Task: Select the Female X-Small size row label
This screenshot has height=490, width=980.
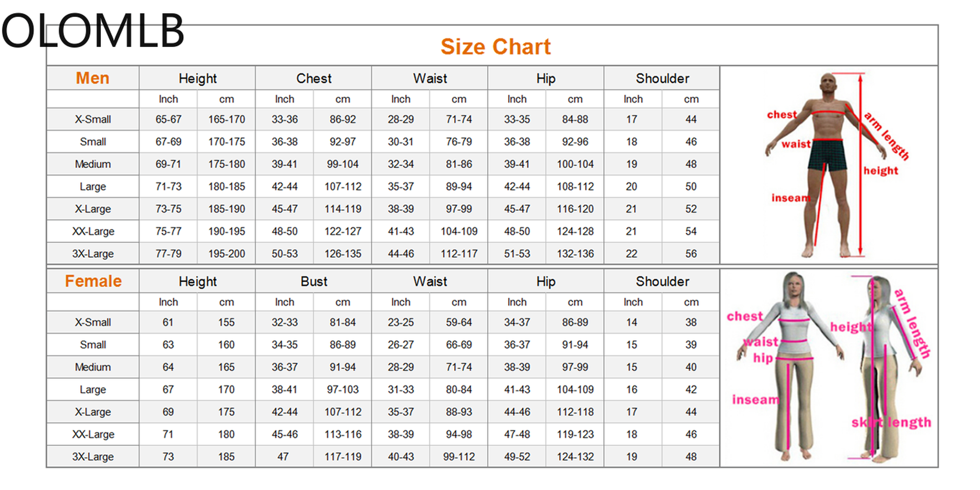Action: [93, 322]
